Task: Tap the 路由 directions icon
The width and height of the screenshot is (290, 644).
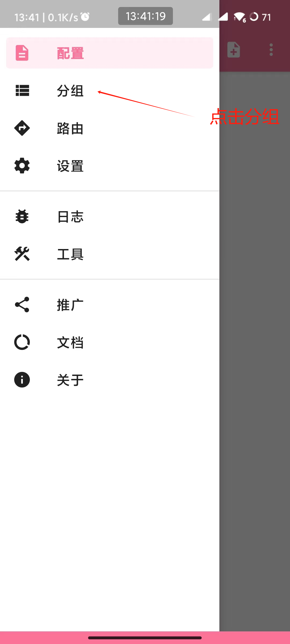Action: coord(22,128)
